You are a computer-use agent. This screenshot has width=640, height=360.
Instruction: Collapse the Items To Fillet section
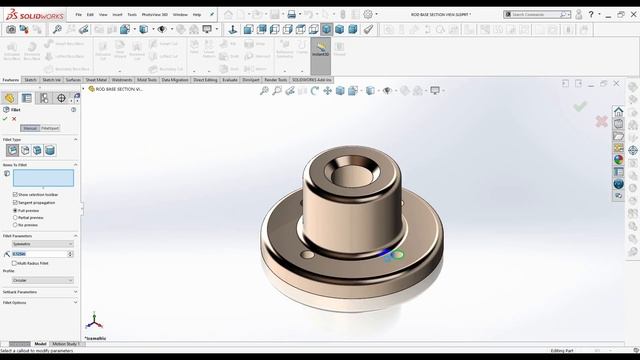(76, 164)
